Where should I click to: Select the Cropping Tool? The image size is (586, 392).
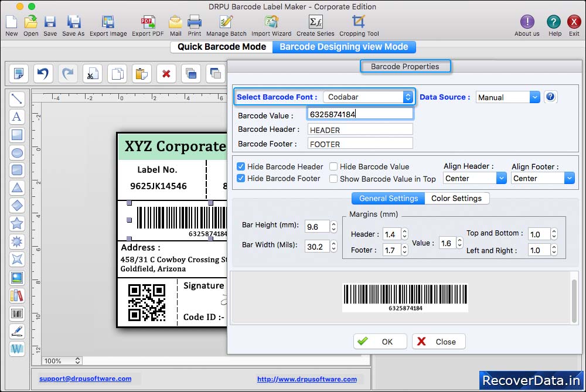tap(359, 22)
